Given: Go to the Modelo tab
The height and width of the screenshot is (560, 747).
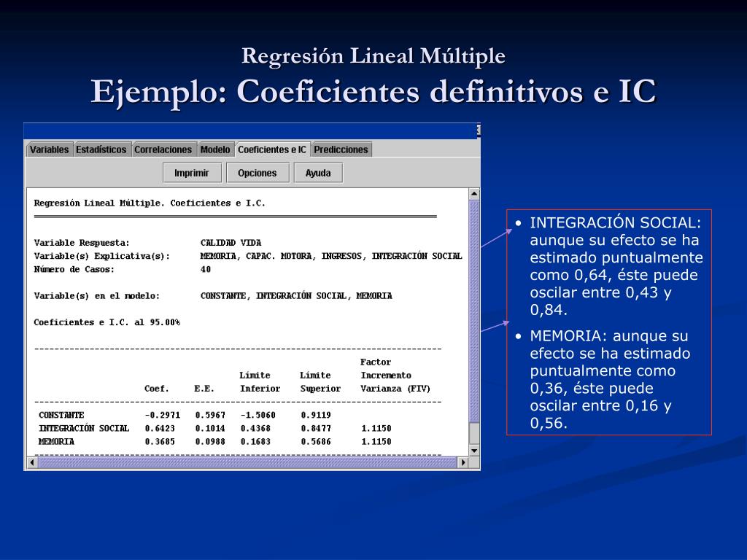Looking at the screenshot, I should [x=215, y=149].
